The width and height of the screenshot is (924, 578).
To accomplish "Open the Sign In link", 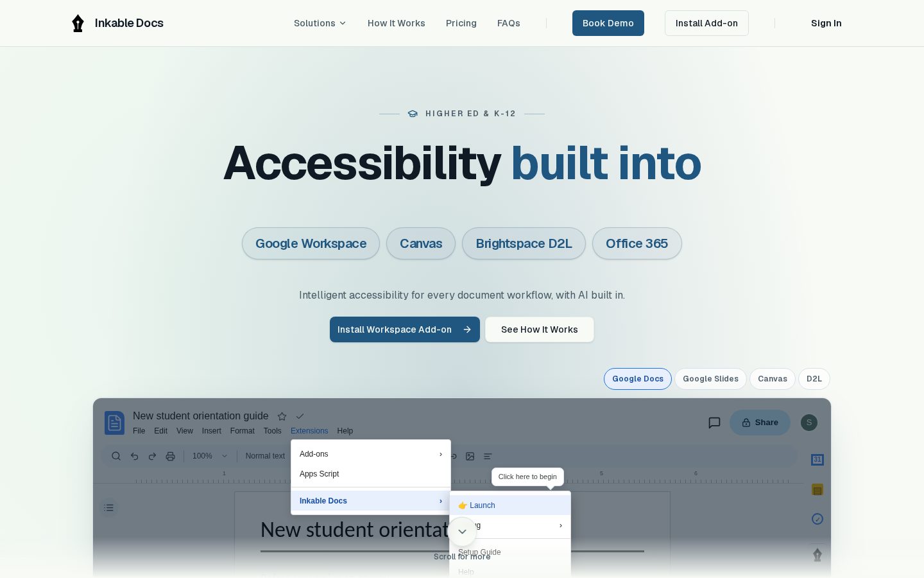I will [826, 23].
